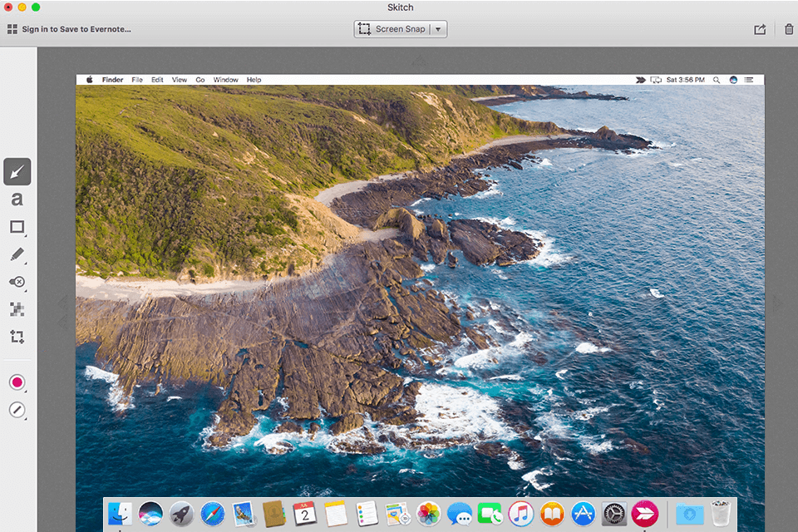Open the line thickness control
The height and width of the screenshot is (532, 798).
17,410
